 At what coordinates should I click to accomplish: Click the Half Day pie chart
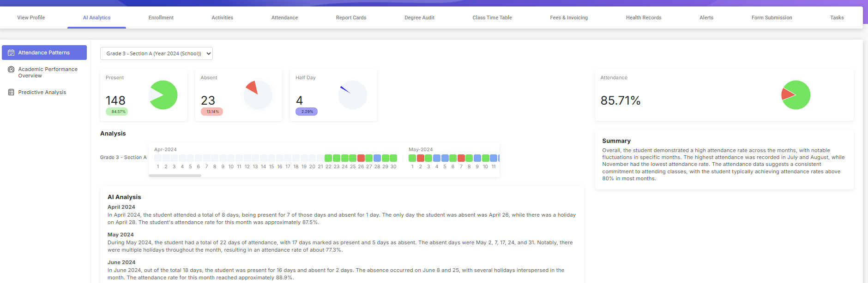(x=352, y=95)
